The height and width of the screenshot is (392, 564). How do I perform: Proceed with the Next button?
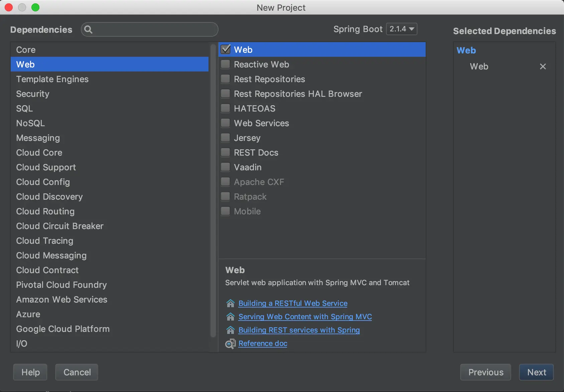[536, 372]
